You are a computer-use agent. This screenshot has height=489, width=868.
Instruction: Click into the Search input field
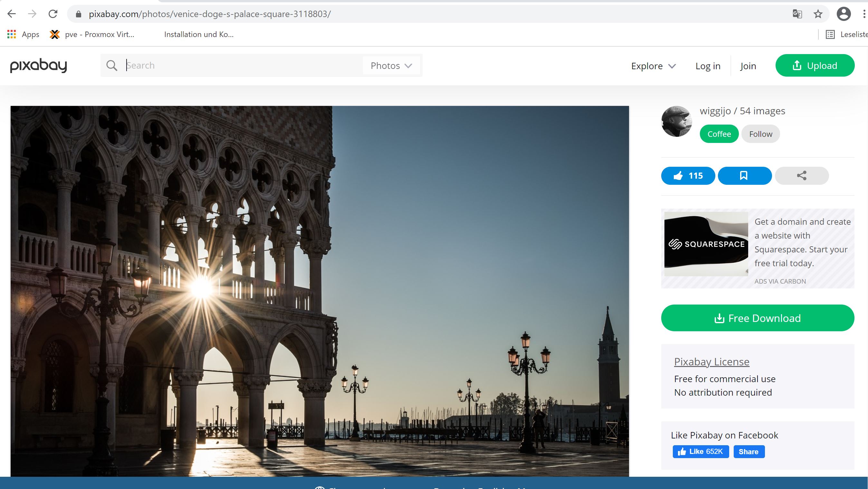[243, 65]
